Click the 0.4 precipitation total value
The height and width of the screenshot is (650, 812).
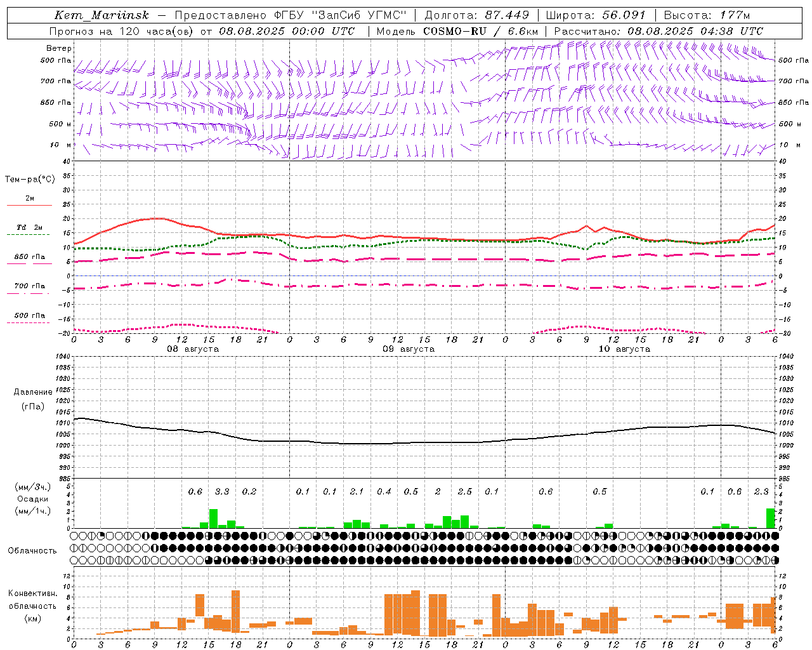(384, 491)
